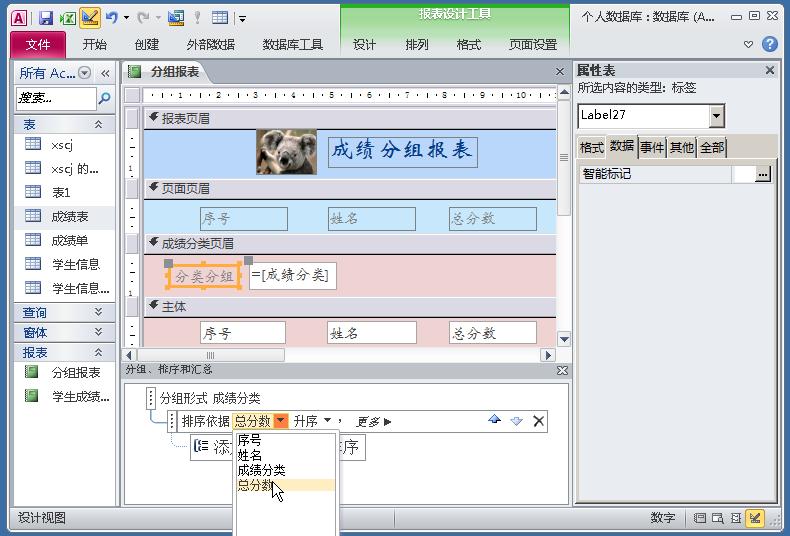
Task: Click the 成绩分类页眉 section bar
Action: click(x=350, y=244)
